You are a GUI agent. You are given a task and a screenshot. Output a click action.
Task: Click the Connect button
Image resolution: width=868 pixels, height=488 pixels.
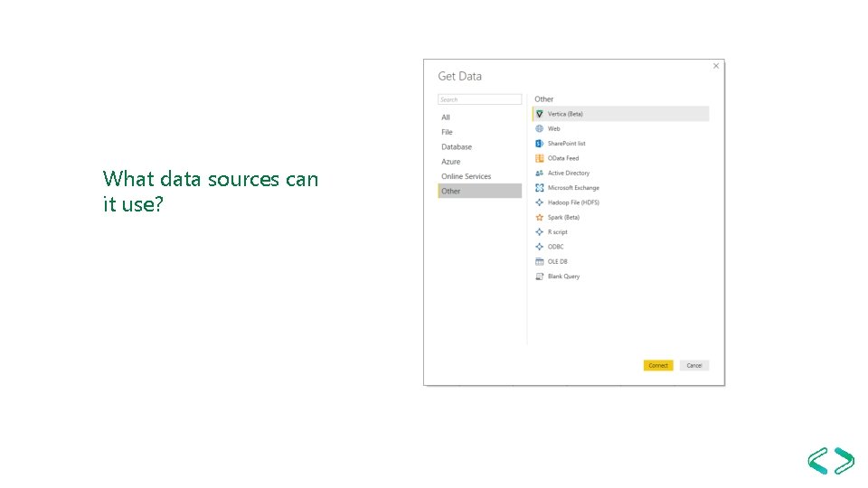(658, 365)
